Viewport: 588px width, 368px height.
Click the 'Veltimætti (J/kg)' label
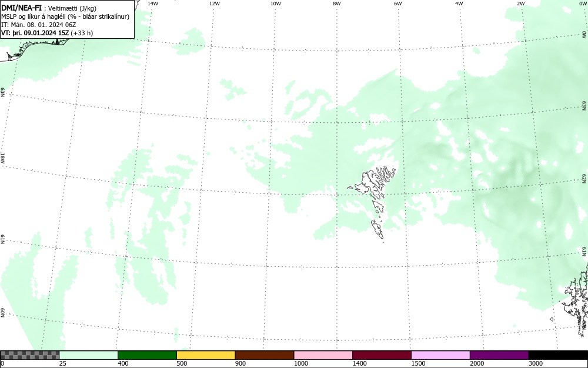point(72,9)
